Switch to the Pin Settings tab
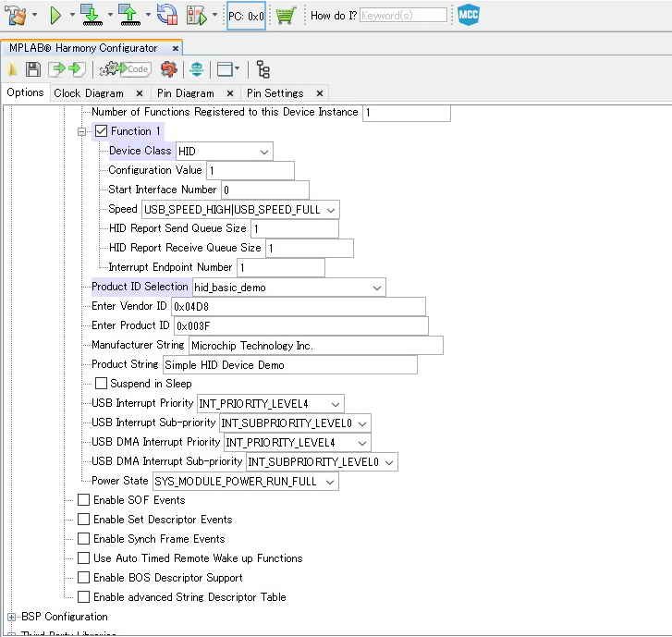 click(x=275, y=93)
